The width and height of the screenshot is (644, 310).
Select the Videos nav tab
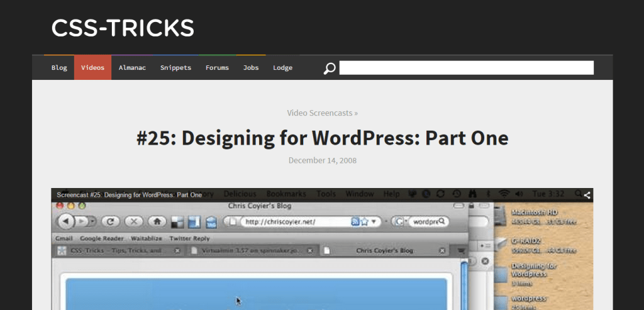pyautogui.click(x=93, y=68)
